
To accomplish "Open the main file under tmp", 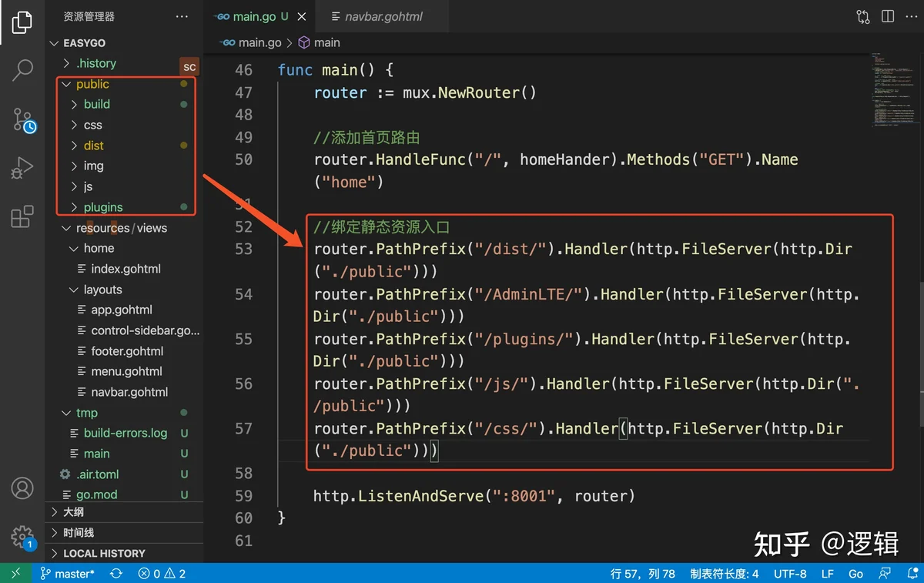I will (123, 454).
